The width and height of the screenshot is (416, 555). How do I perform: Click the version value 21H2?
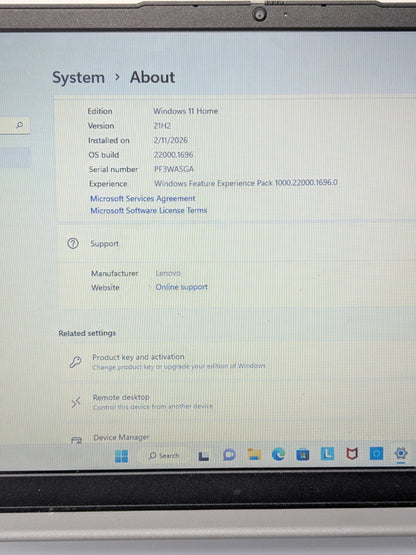[x=162, y=126]
